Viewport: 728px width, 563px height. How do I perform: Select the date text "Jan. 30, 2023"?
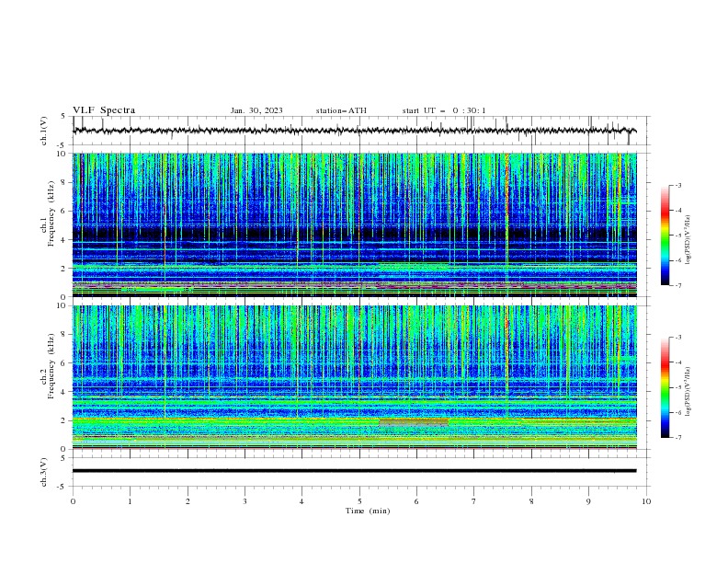click(256, 110)
